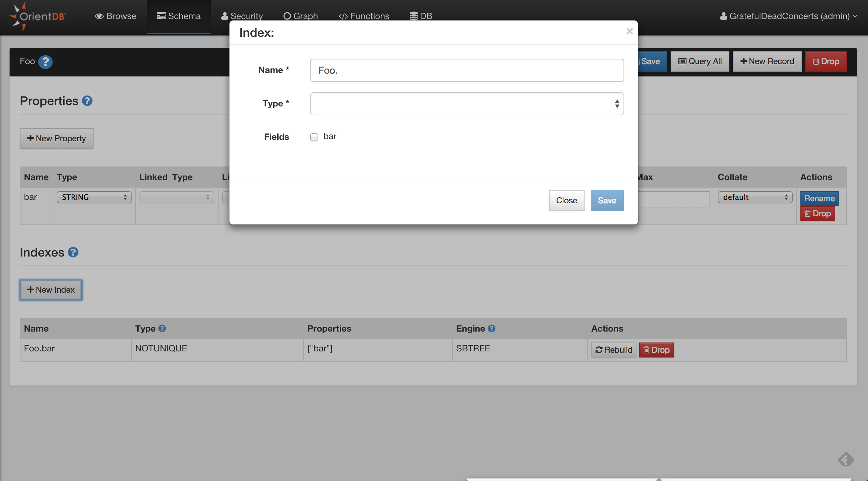Viewport: 868px width, 481px height.
Task: Click the help icon next to Foo
Action: (x=45, y=62)
